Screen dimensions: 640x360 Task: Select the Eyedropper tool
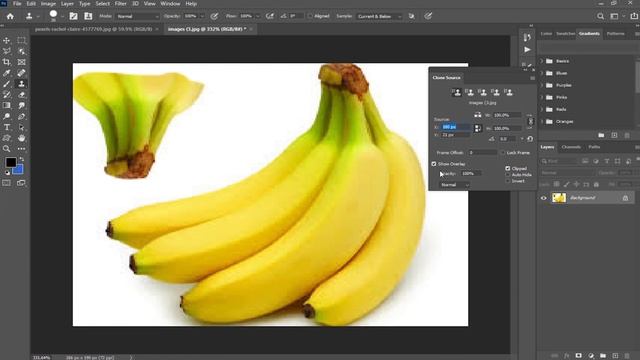tap(7, 73)
